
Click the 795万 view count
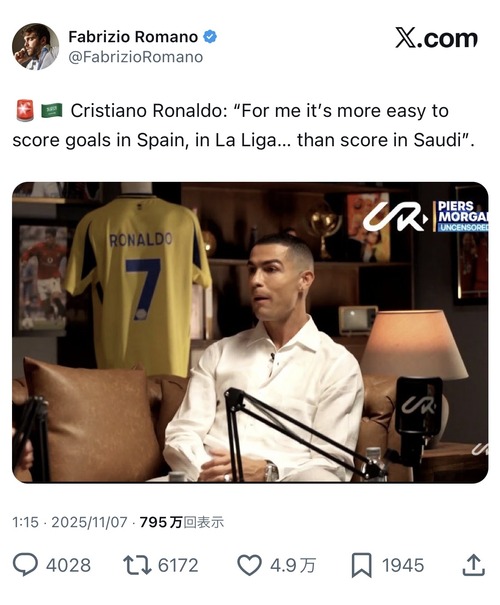181,522
